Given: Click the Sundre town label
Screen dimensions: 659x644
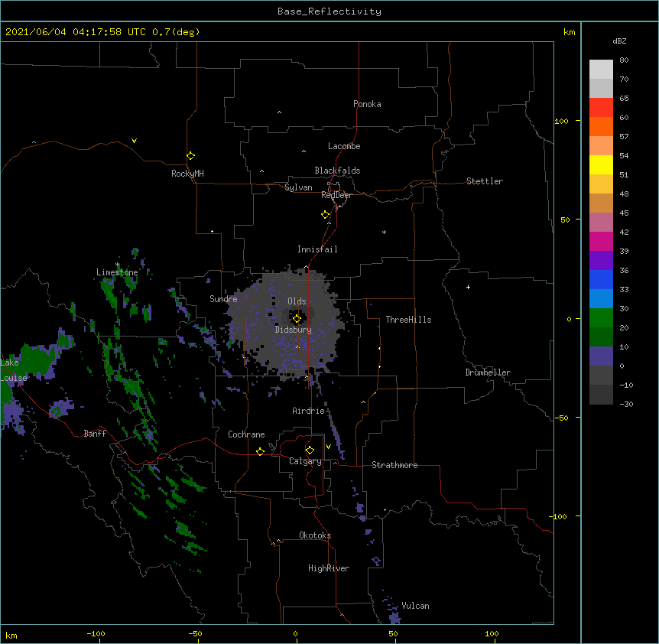Looking at the screenshot, I should (223, 299).
